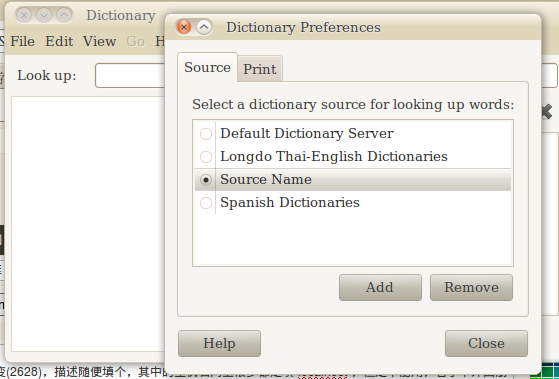Viewport: 559px width, 379px height.
Task: Click the Default Dictionary Server label
Action: click(x=307, y=134)
